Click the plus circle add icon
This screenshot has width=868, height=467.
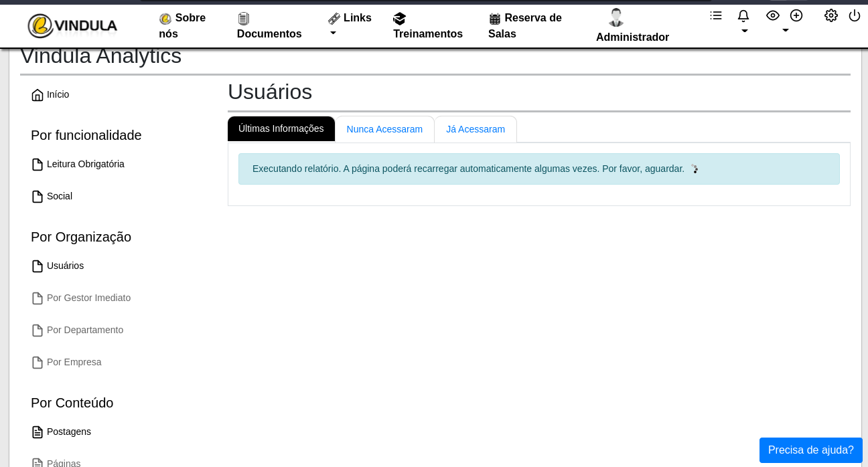pos(796,15)
